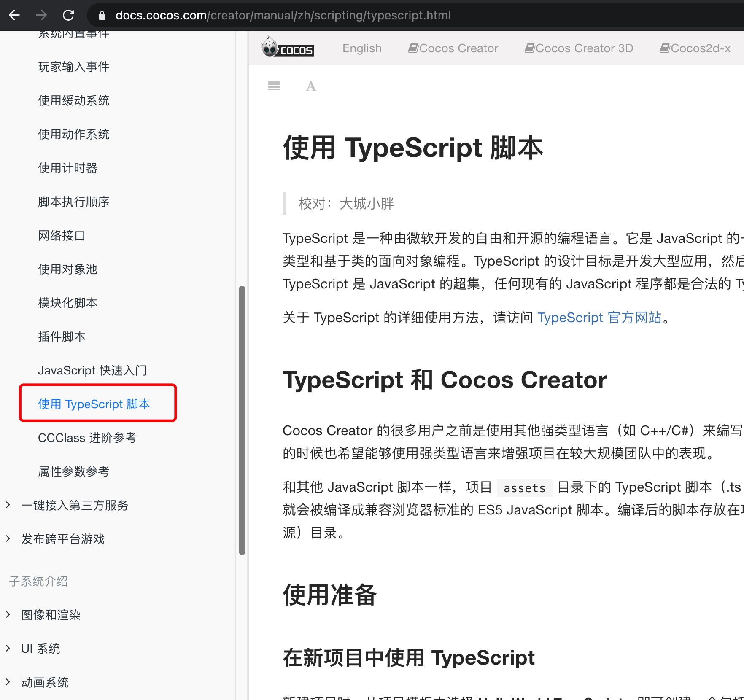
Task: Open the 使用缓动系统 sidebar page
Action: click(x=74, y=100)
